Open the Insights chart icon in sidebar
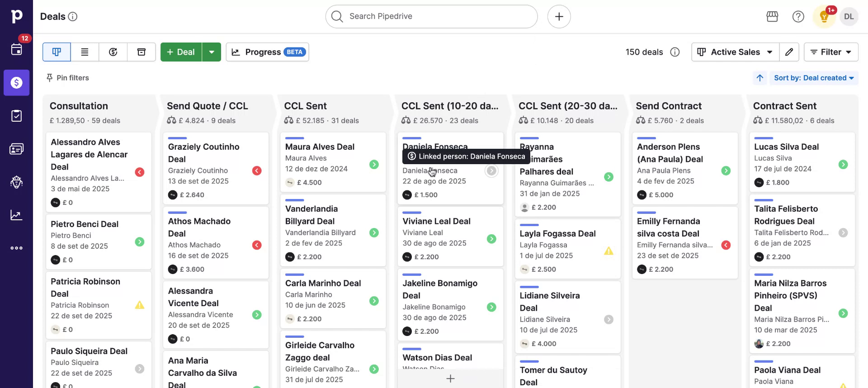 16,215
